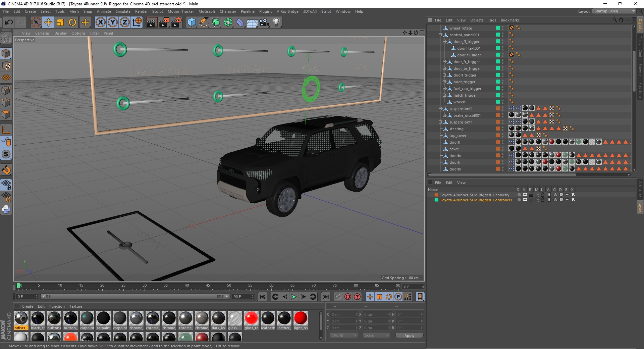Open the V-Ray Bridge menu

click(287, 11)
